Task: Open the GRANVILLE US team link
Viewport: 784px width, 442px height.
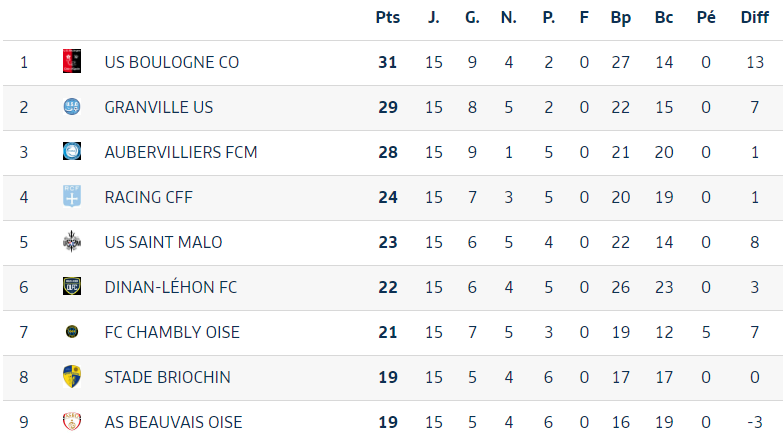Action: click(x=158, y=107)
